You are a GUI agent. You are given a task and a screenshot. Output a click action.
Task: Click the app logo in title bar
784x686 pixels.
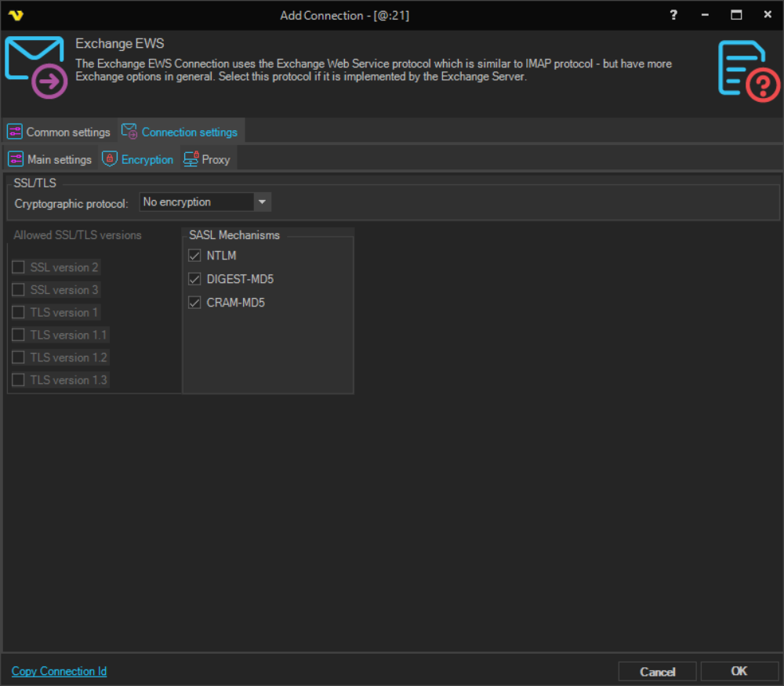[x=16, y=15]
